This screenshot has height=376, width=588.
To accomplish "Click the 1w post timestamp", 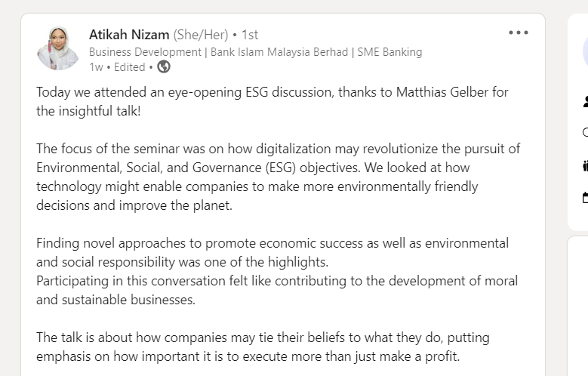I will click(x=96, y=67).
